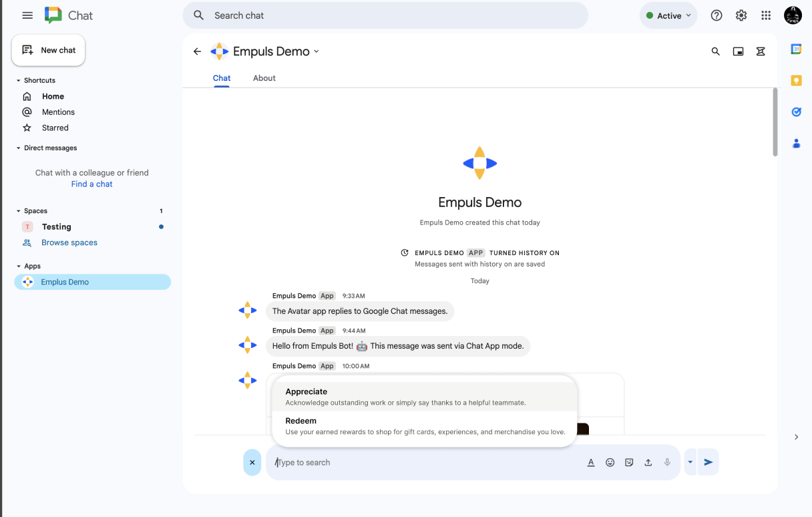Open the threads panel icon in the chat header
Screen dimensions: 812x517
pyautogui.click(x=761, y=51)
